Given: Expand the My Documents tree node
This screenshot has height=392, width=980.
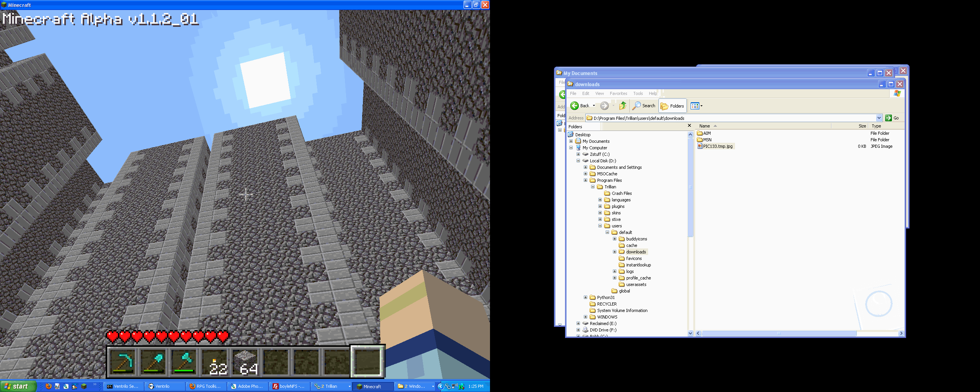Looking at the screenshot, I should point(571,141).
